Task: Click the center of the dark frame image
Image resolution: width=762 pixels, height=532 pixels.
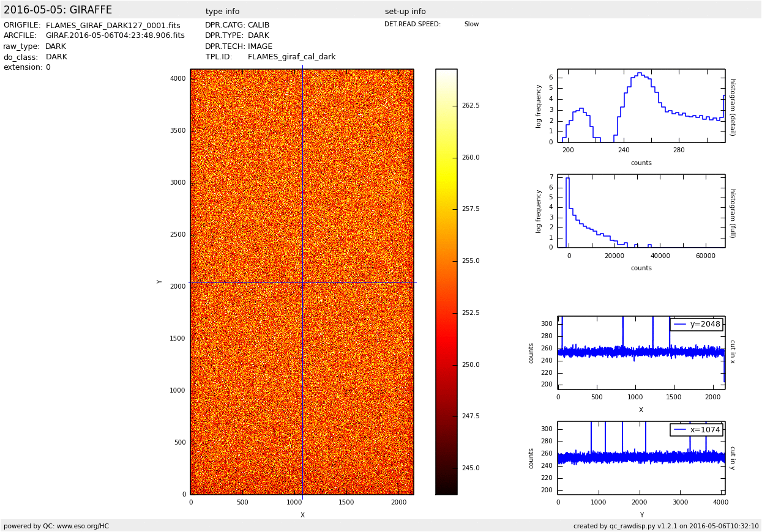Action: (x=302, y=281)
